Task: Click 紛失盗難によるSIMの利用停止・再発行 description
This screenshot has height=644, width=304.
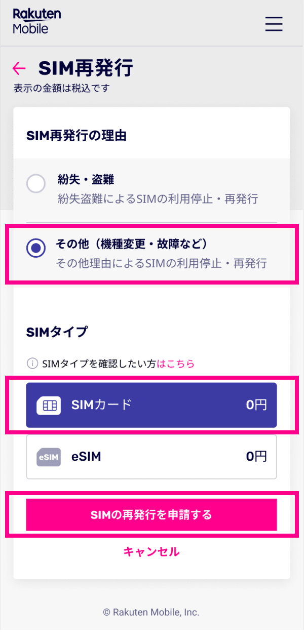Action: point(158,199)
